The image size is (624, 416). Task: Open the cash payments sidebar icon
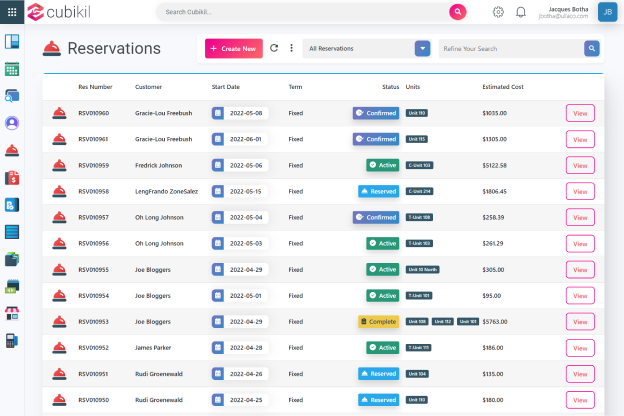click(12, 286)
